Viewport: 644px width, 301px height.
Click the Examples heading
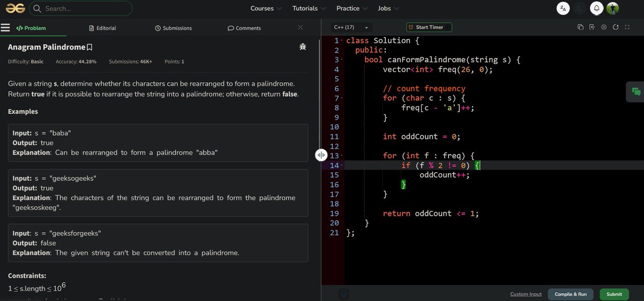point(23,112)
